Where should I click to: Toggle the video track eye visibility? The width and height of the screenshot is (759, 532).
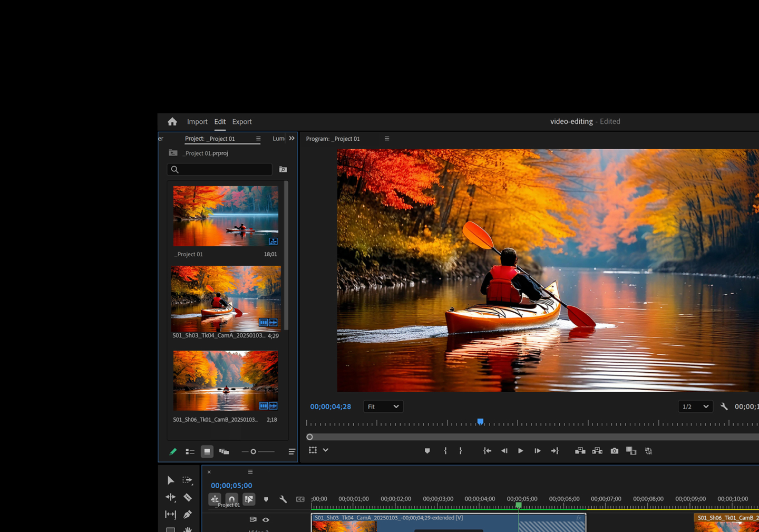click(266, 520)
